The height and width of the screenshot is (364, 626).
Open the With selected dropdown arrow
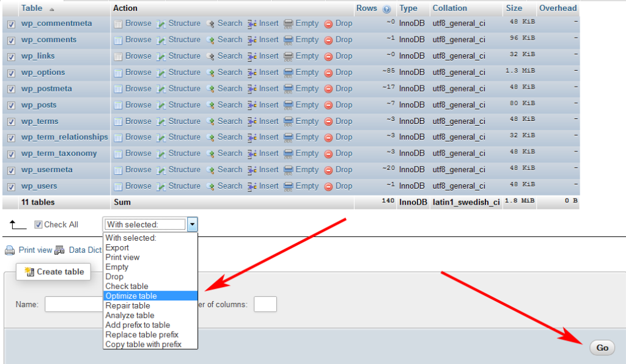coord(192,225)
